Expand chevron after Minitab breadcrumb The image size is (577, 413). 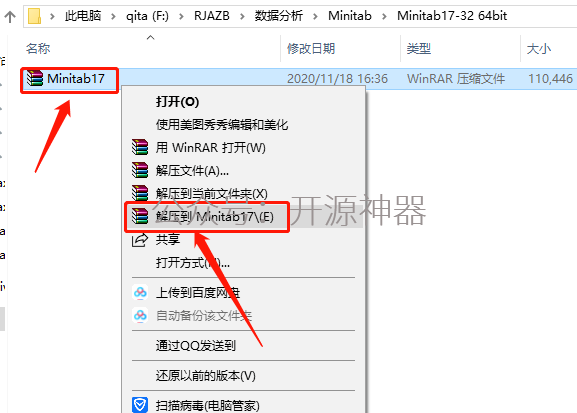pos(384,16)
